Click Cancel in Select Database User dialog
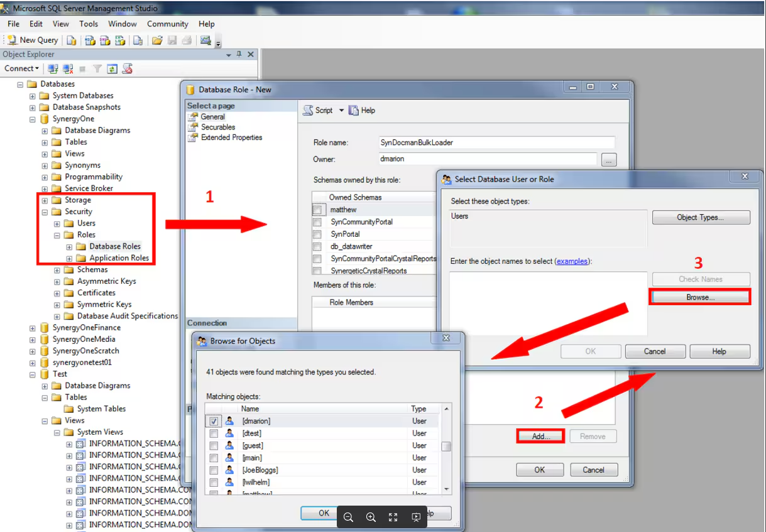Image resolution: width=766 pixels, height=532 pixels. (x=655, y=351)
